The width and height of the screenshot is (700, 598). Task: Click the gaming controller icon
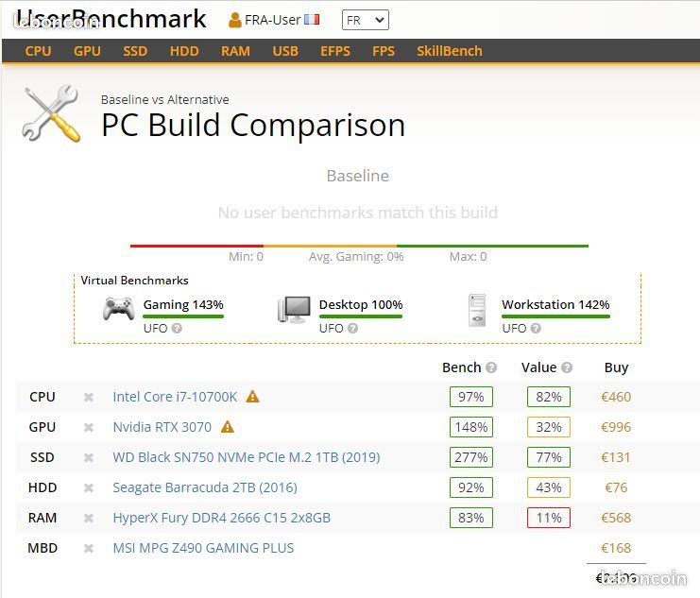pos(119,309)
